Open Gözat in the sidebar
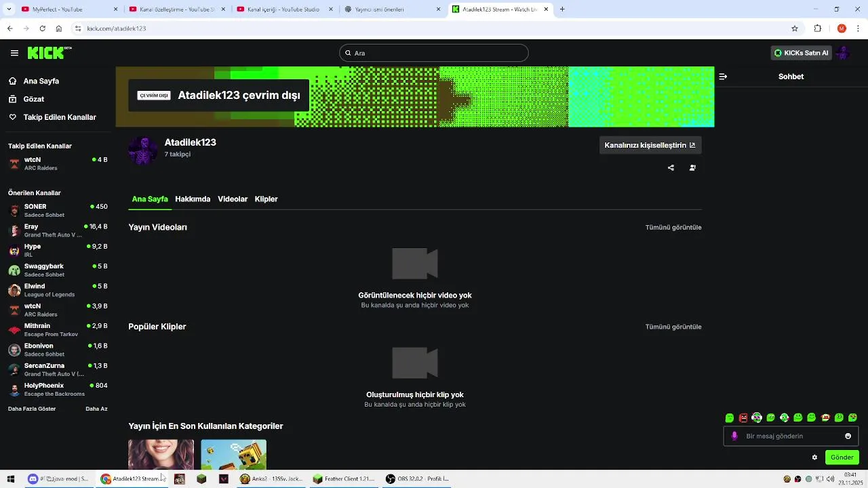868x488 pixels. click(x=26, y=99)
